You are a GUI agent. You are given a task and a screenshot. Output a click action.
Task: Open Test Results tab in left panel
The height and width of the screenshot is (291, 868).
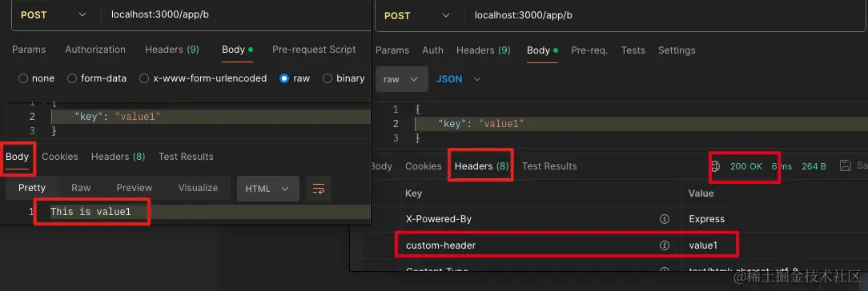coord(186,157)
